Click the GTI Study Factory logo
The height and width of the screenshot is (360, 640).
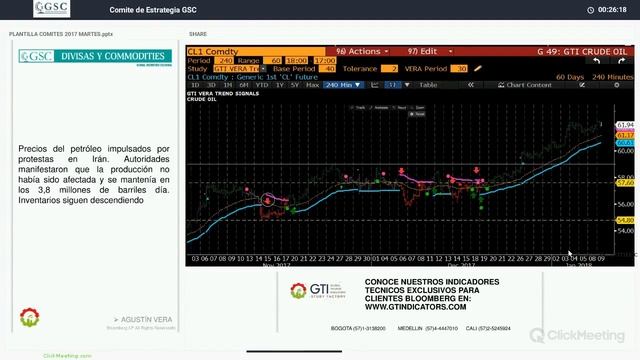tap(318, 291)
